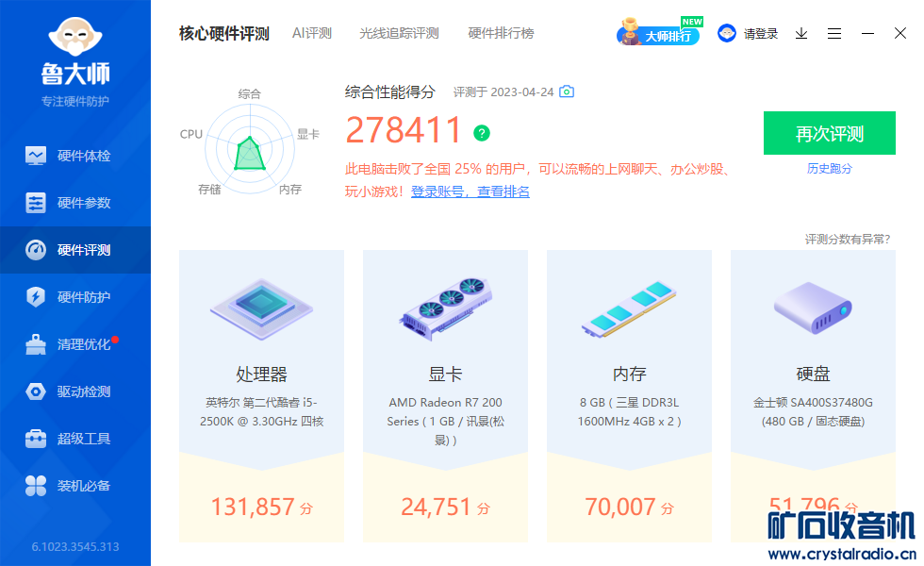Viewport: 924px width, 566px height.
Task: Click the 处理器 card title
Action: pyautogui.click(x=262, y=374)
